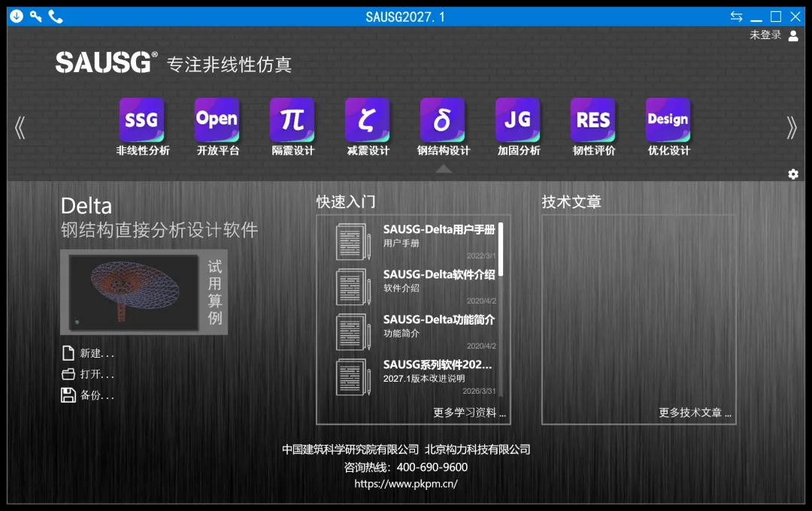This screenshot has width=812, height=511.
Task: Show previous modules with left chevron
Action: tap(20, 127)
